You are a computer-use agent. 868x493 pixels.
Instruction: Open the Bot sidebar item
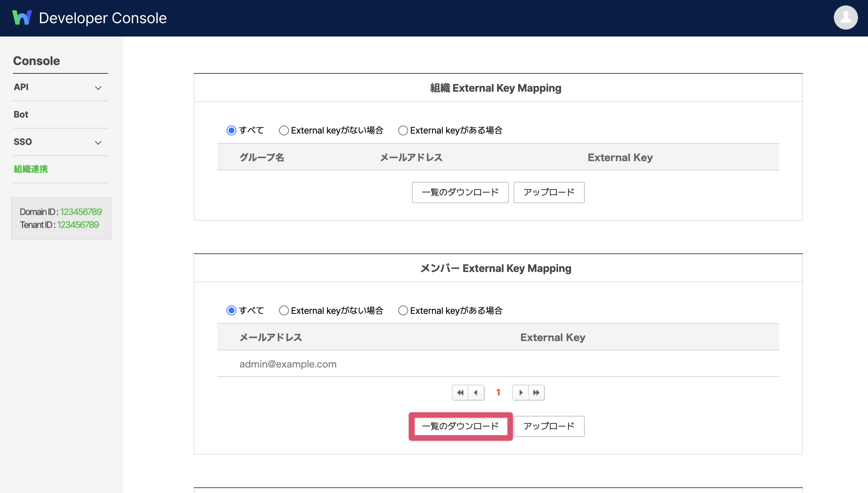point(61,115)
